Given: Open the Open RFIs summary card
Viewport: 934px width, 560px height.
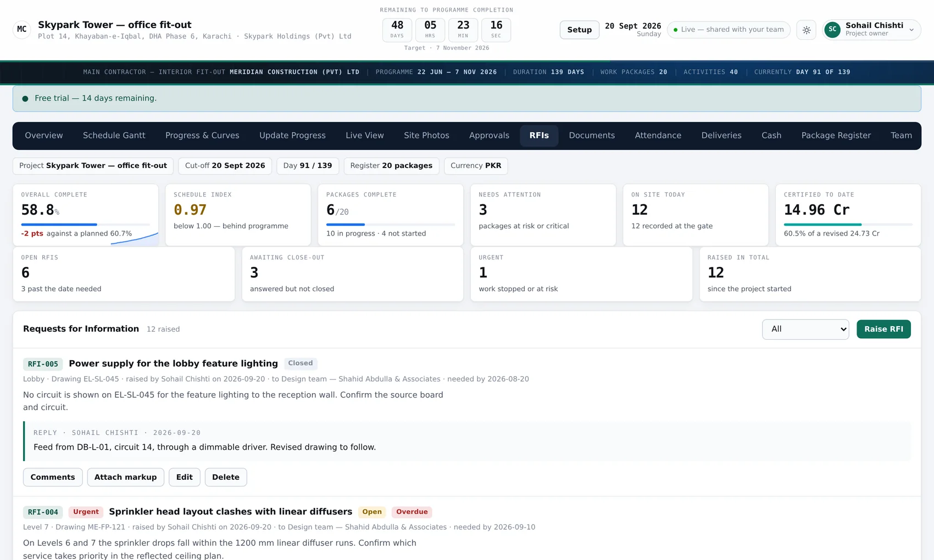Looking at the screenshot, I should coord(124,274).
